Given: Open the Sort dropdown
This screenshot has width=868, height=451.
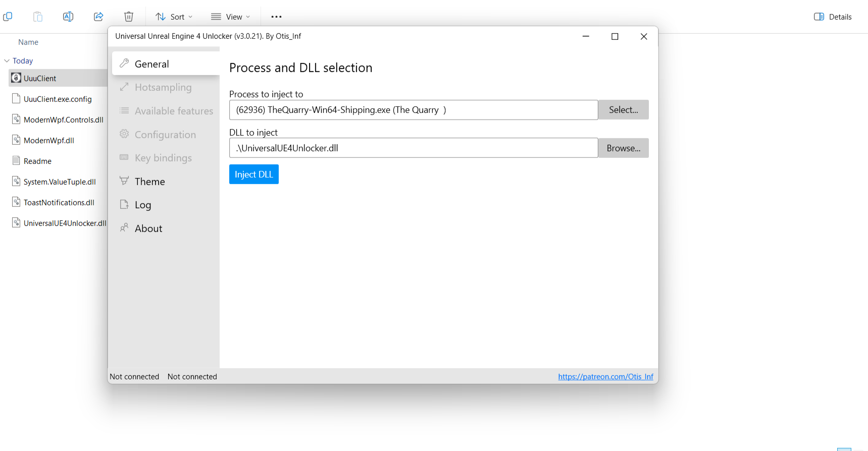Looking at the screenshot, I should tap(174, 17).
